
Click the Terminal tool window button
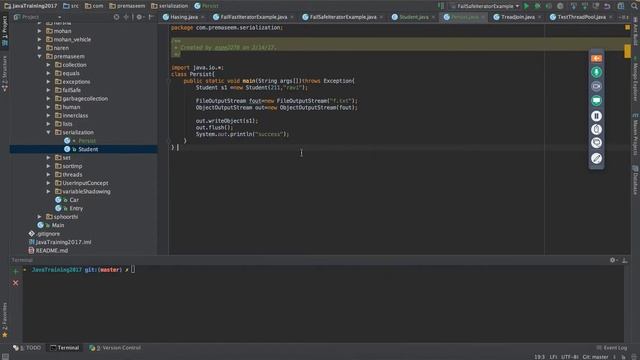64,348
